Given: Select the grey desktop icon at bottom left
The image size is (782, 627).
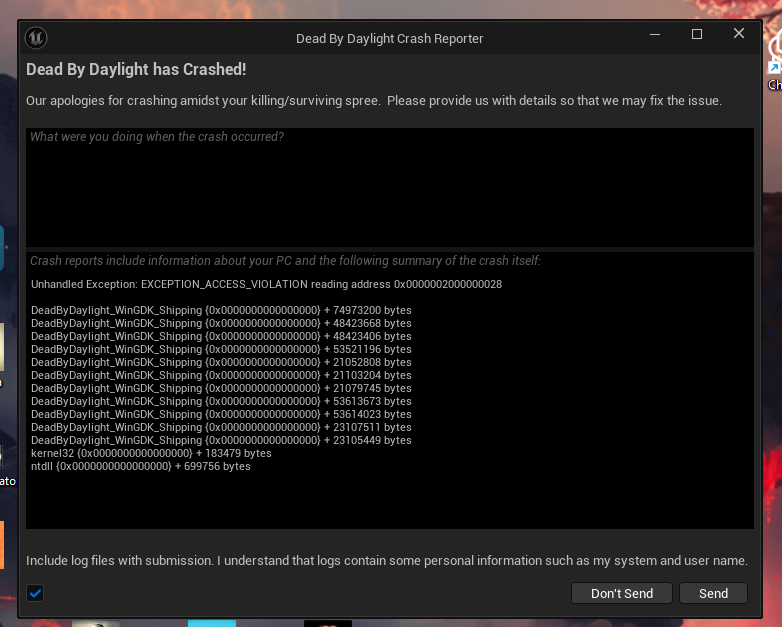Looking at the screenshot, I should [x=96, y=624].
